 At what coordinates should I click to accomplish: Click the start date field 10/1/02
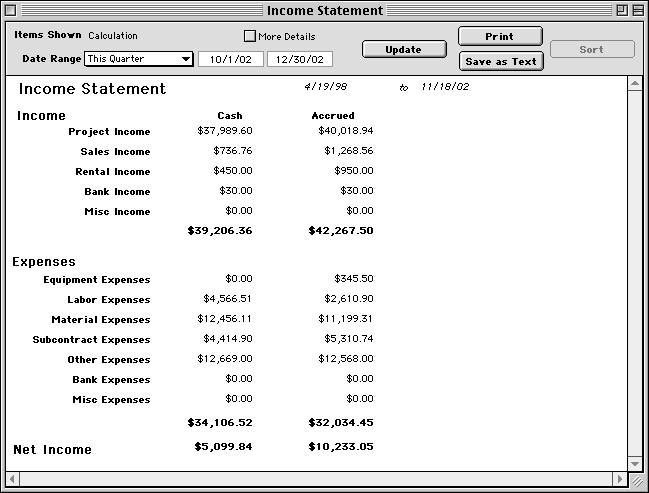231,59
